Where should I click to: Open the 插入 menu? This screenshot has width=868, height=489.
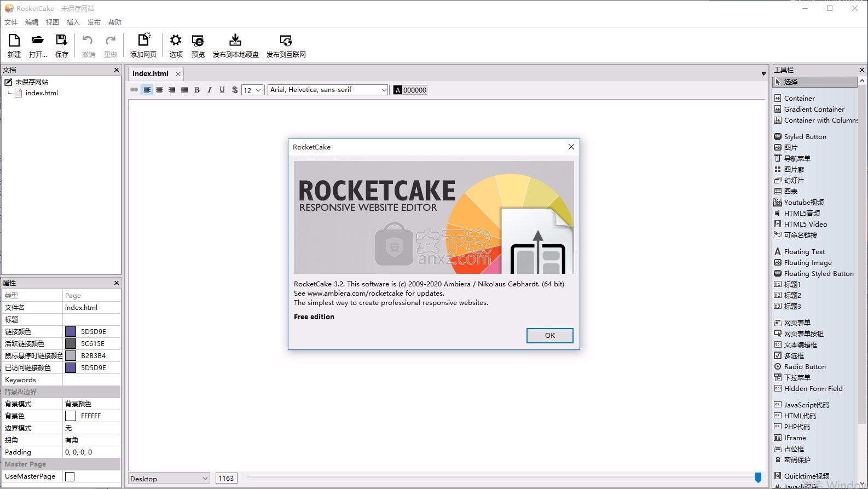[x=73, y=22]
